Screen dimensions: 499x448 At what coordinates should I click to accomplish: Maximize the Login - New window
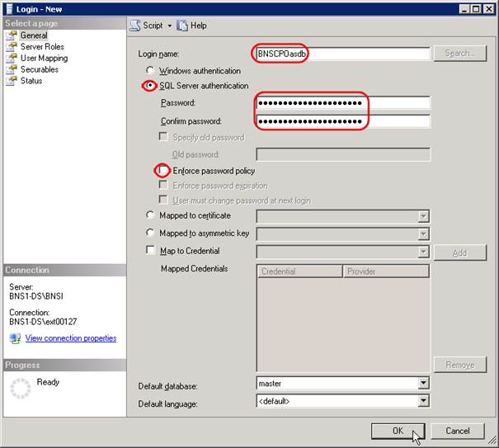pos(476,9)
